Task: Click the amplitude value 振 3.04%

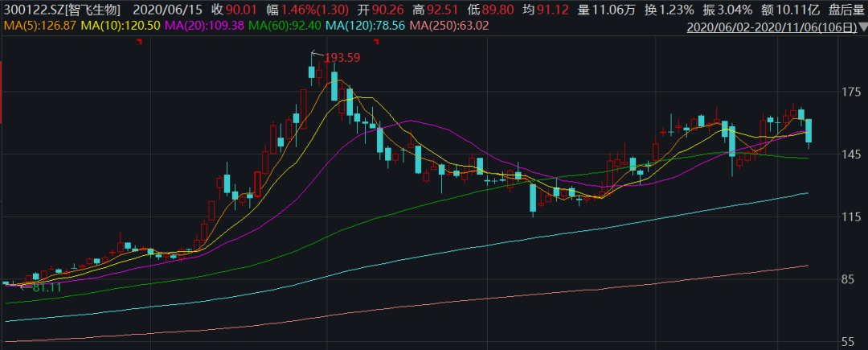Action: pos(728,10)
